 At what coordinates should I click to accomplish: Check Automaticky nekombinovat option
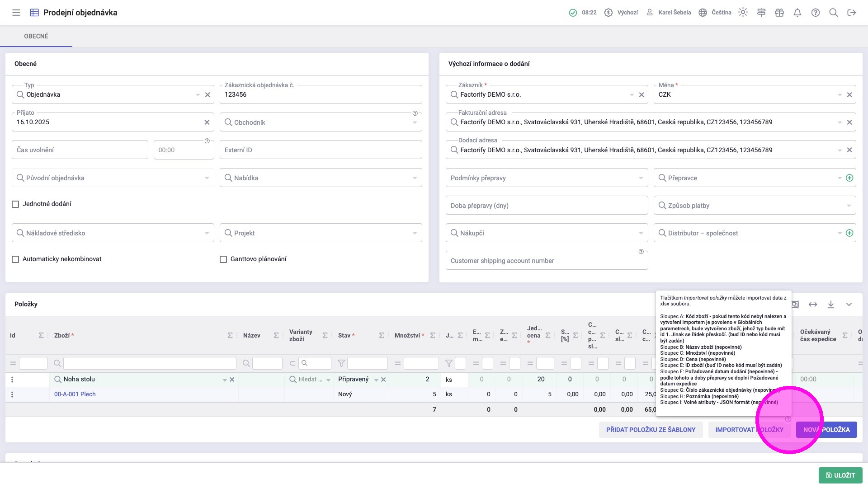(15, 259)
